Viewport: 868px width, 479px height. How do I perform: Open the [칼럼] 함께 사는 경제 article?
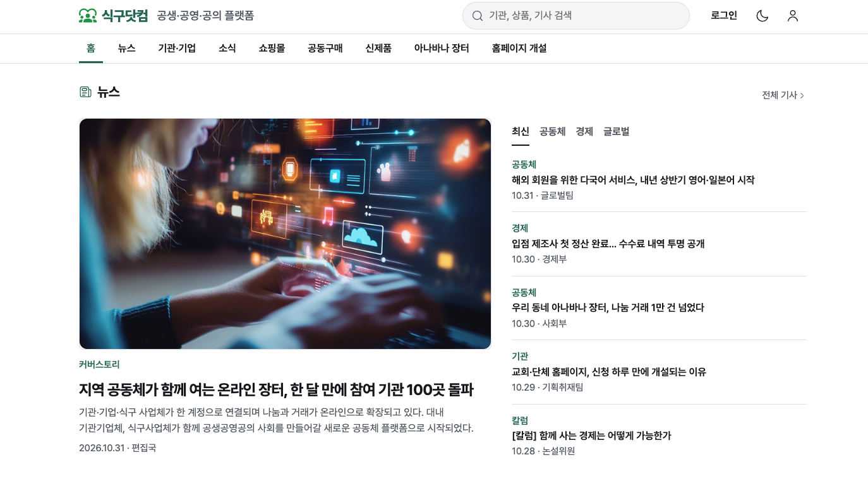(x=591, y=435)
